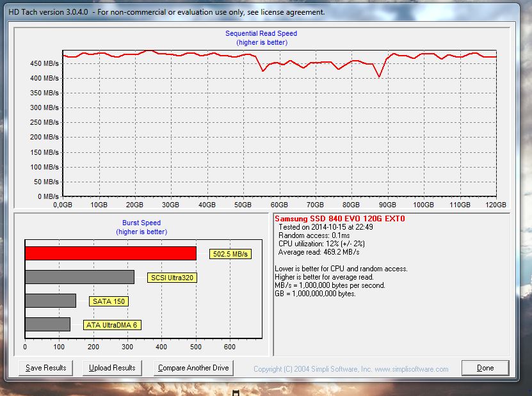Select the 502.5 MB/s burst label

click(230, 254)
